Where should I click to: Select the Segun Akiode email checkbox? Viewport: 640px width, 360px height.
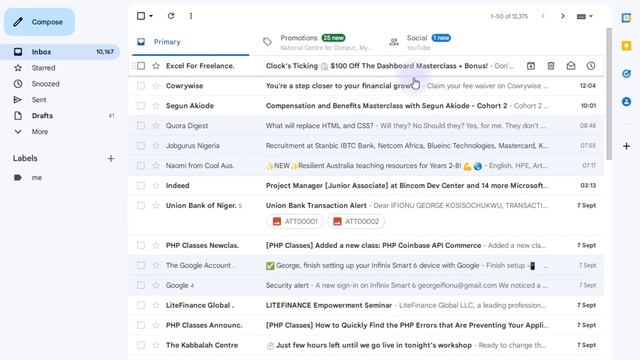(141, 106)
